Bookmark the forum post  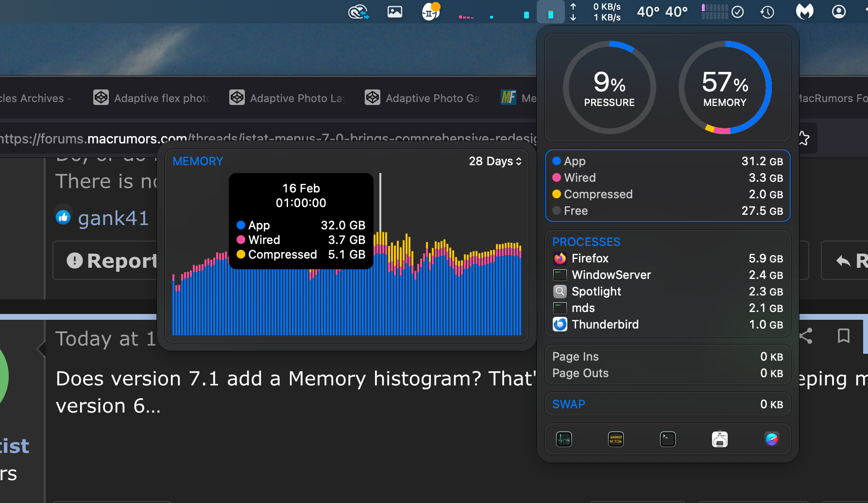(x=844, y=336)
